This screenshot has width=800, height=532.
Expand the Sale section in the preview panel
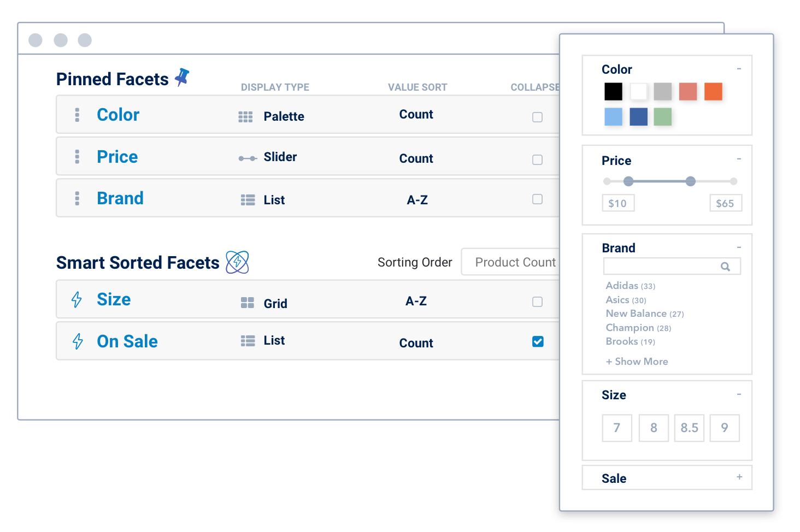(x=739, y=477)
